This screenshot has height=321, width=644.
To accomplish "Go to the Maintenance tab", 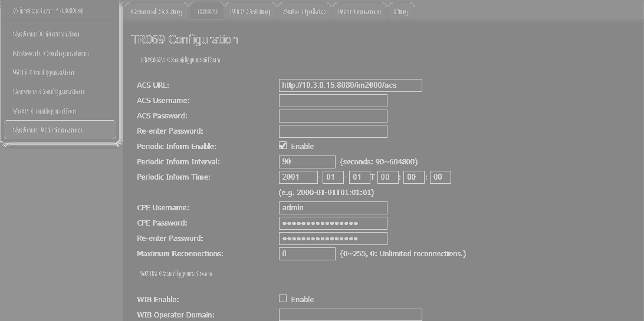I will point(359,11).
